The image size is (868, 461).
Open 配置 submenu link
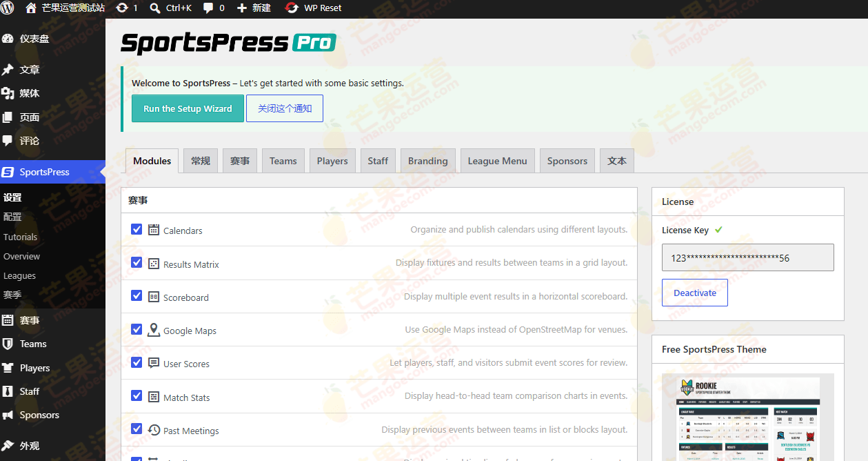tap(12, 217)
